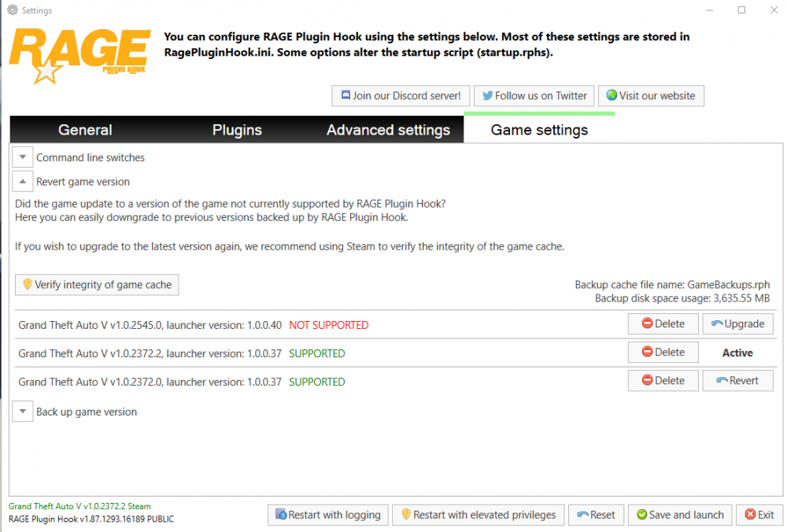Screen dimensions: 787x532
Task: Click the NOT SUPPORTED status text
Action: (x=329, y=325)
